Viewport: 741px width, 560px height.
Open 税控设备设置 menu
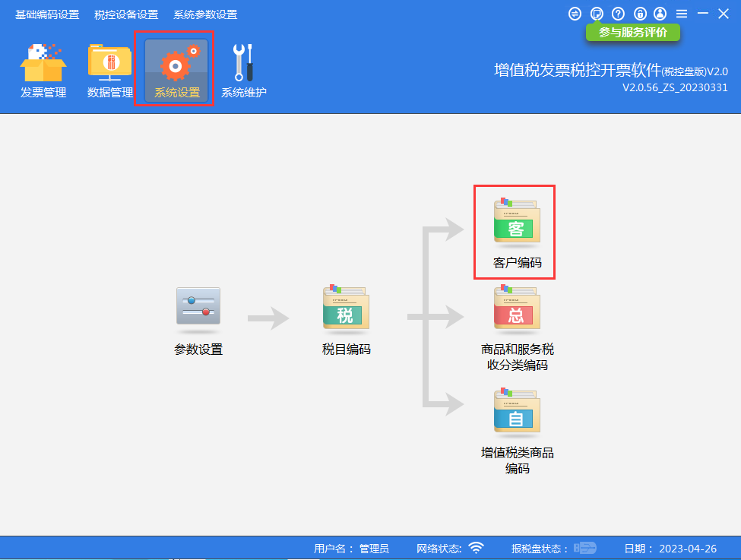coord(126,14)
